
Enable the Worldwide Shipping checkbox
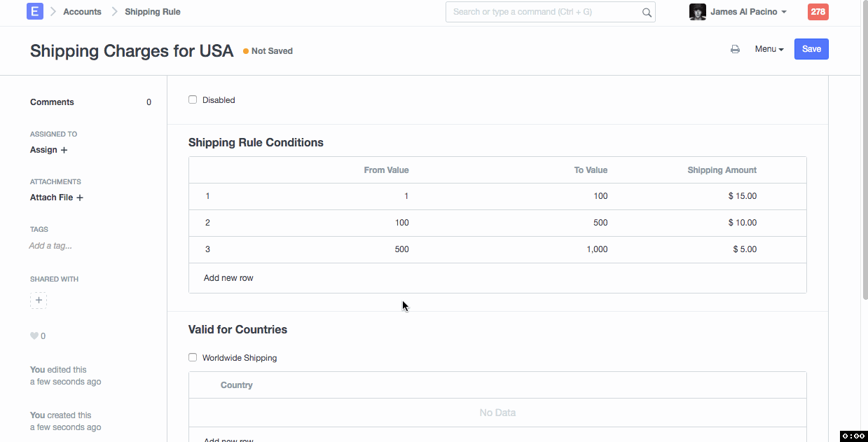193,358
